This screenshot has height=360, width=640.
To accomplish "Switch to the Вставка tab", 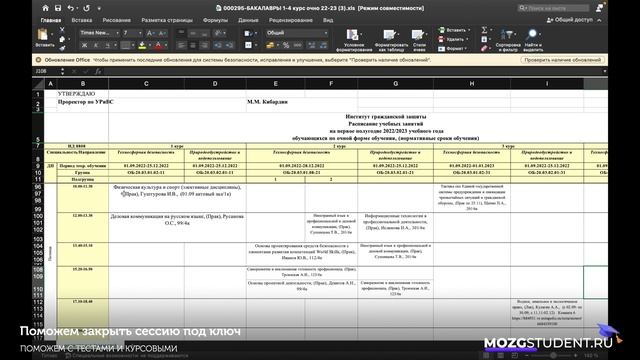I will pos(82,20).
